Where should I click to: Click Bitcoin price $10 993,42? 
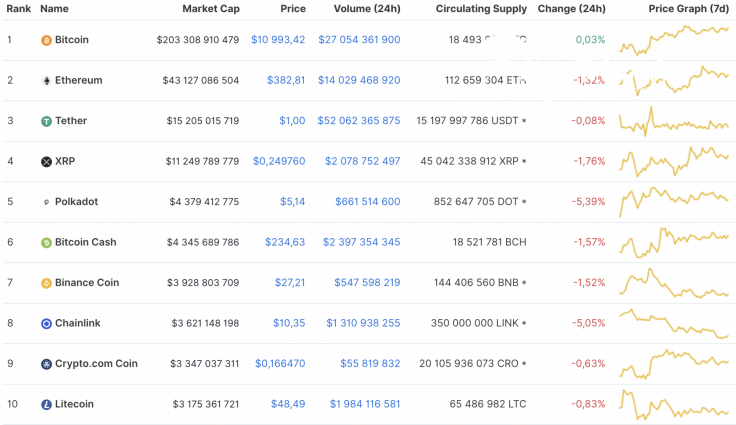tap(278, 40)
